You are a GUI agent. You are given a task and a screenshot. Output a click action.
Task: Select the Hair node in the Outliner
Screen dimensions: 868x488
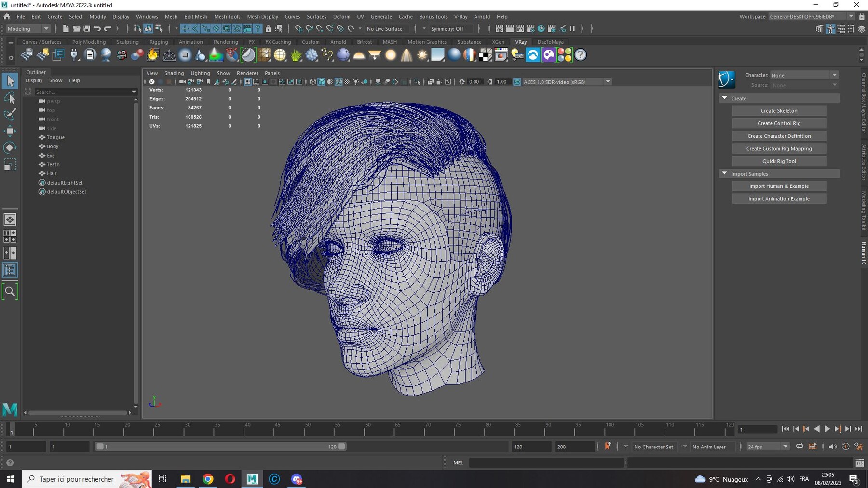[x=52, y=173]
